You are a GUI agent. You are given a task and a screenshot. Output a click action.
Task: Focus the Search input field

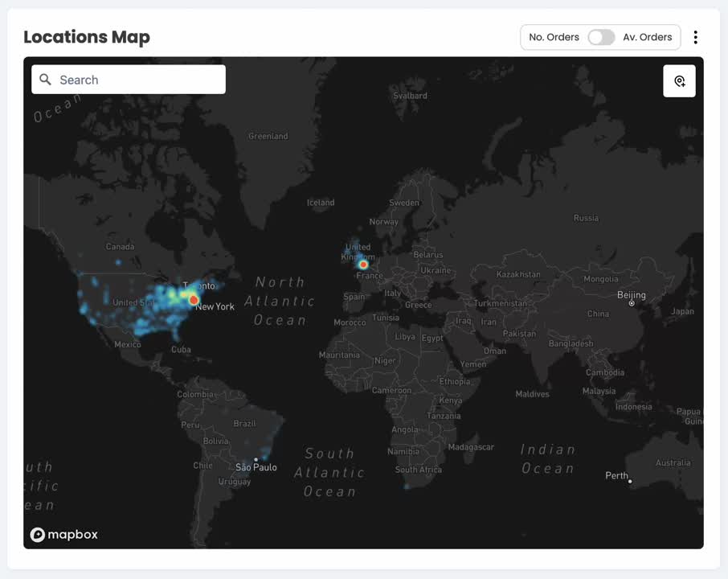pyautogui.click(x=137, y=80)
